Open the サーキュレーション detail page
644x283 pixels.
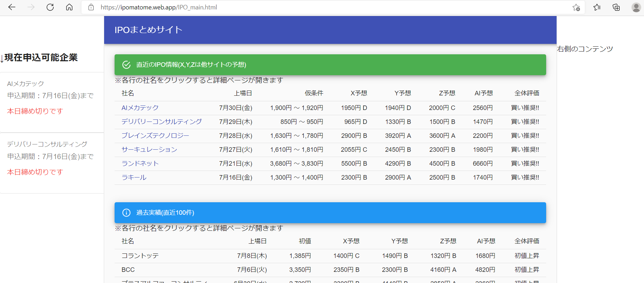point(149,150)
